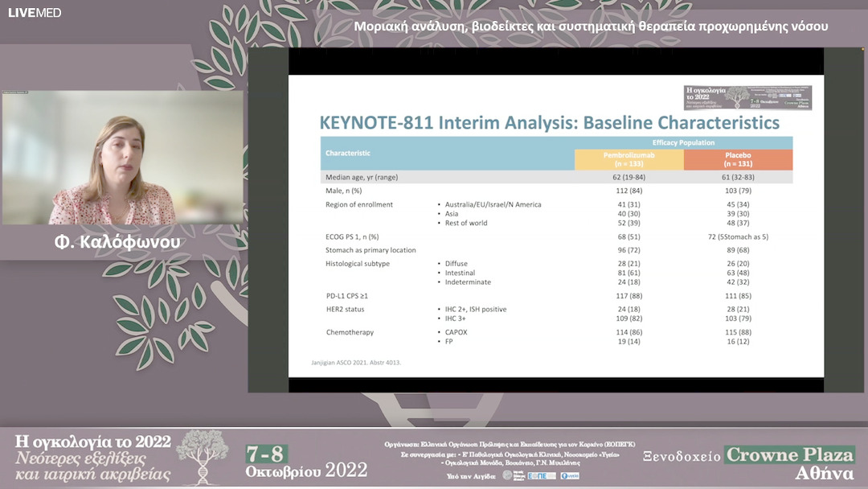Click the yellow Pembrolizumab column header
The width and height of the screenshot is (868, 489).
point(628,158)
